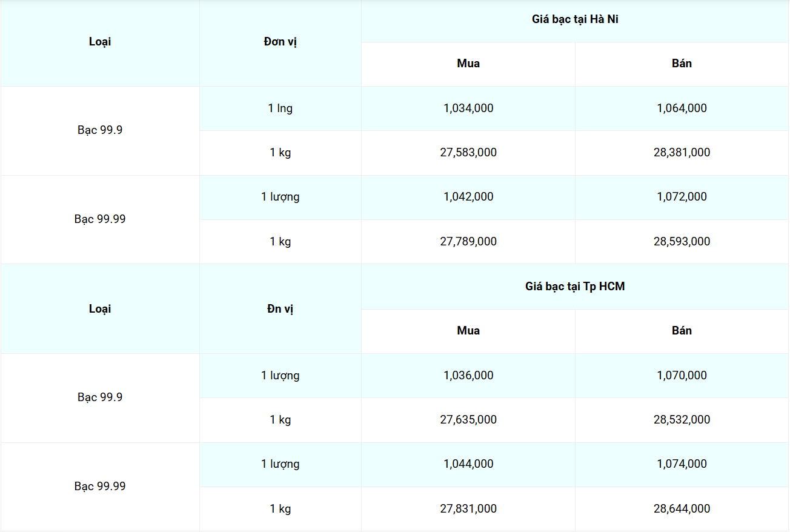Click the sell price 1,070,000

point(682,376)
